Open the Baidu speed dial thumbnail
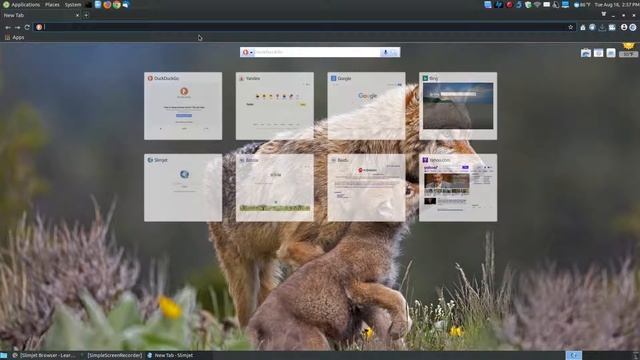640x360 pixels. click(366, 188)
